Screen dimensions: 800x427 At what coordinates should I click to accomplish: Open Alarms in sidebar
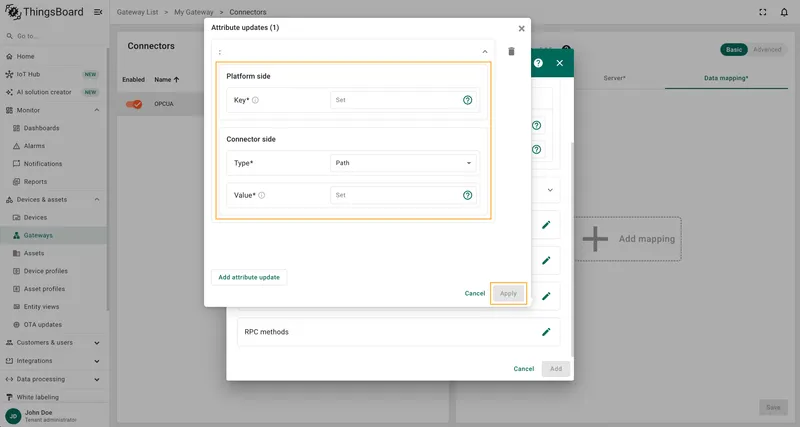(x=54, y=146)
